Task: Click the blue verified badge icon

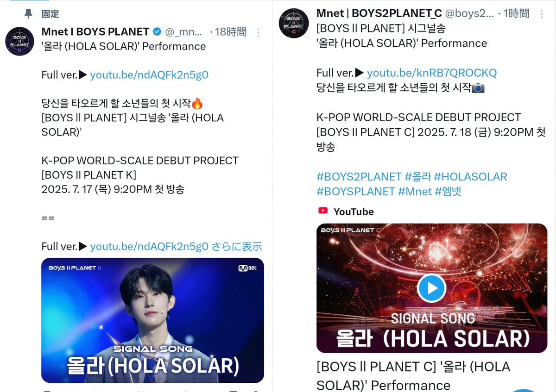Action: pyautogui.click(x=157, y=31)
